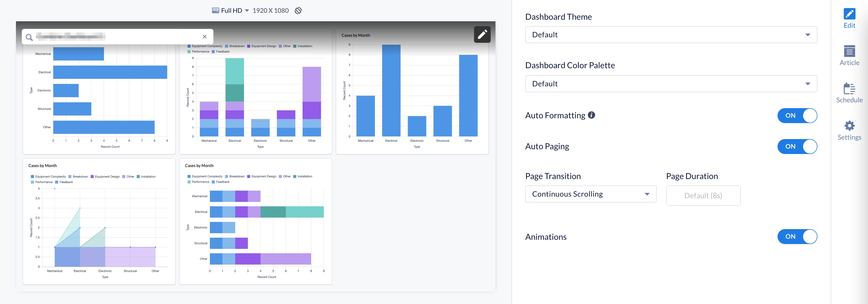
Task: Clear the search box with X icon
Action: (205, 37)
